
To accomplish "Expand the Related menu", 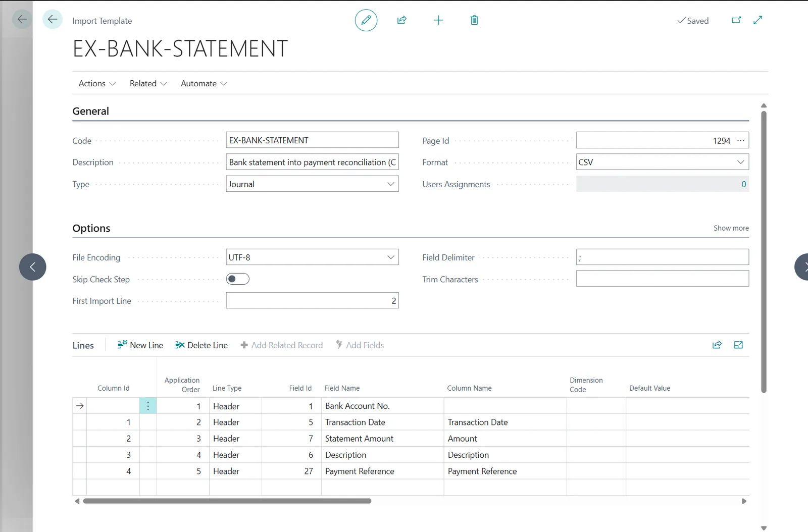I will tap(148, 83).
